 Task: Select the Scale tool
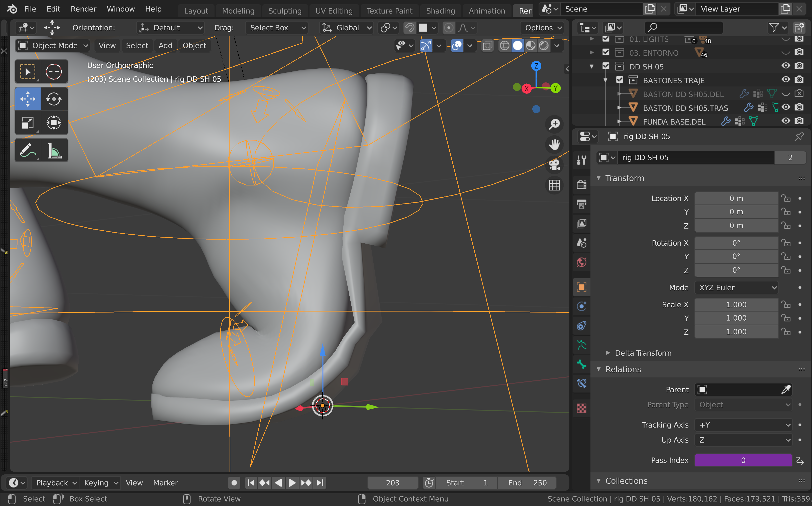[28, 123]
